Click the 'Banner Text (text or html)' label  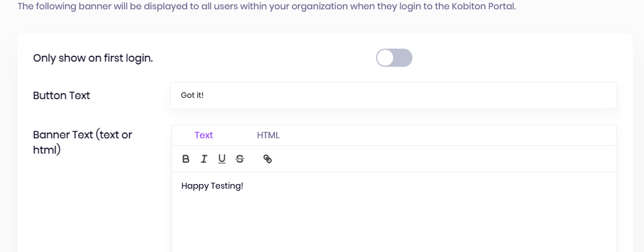(x=82, y=142)
